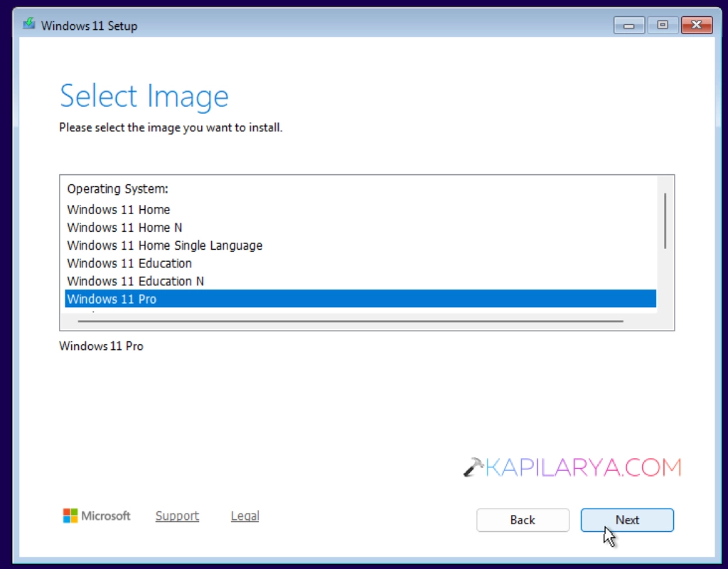Screen dimensions: 728x569
Task: Choose Windows 11 Home Single Language
Action: point(360,245)
